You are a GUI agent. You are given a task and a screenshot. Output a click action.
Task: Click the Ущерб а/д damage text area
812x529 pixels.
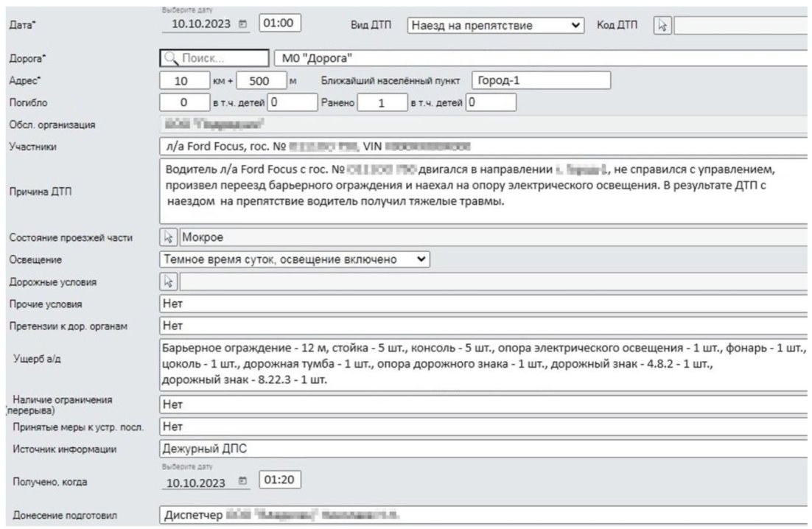click(x=483, y=364)
